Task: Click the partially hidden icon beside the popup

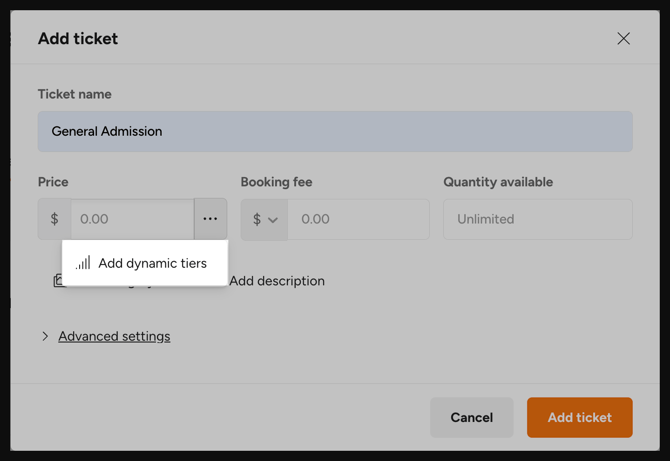Action: (x=58, y=281)
